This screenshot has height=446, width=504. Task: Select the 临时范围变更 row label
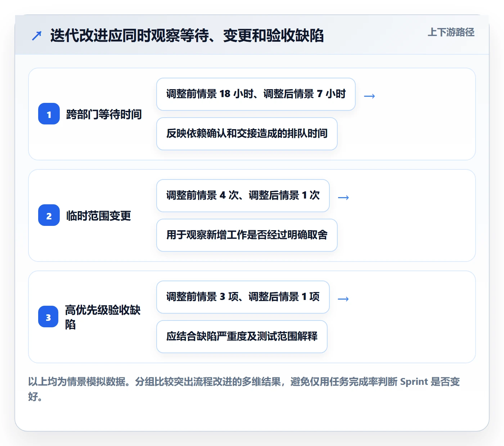(99, 216)
